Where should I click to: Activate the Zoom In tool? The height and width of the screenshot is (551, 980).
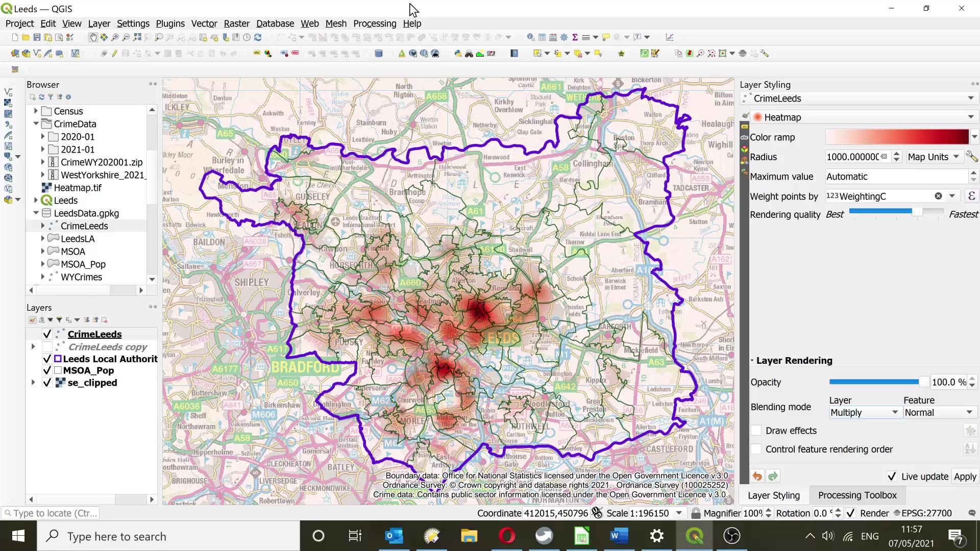(115, 37)
